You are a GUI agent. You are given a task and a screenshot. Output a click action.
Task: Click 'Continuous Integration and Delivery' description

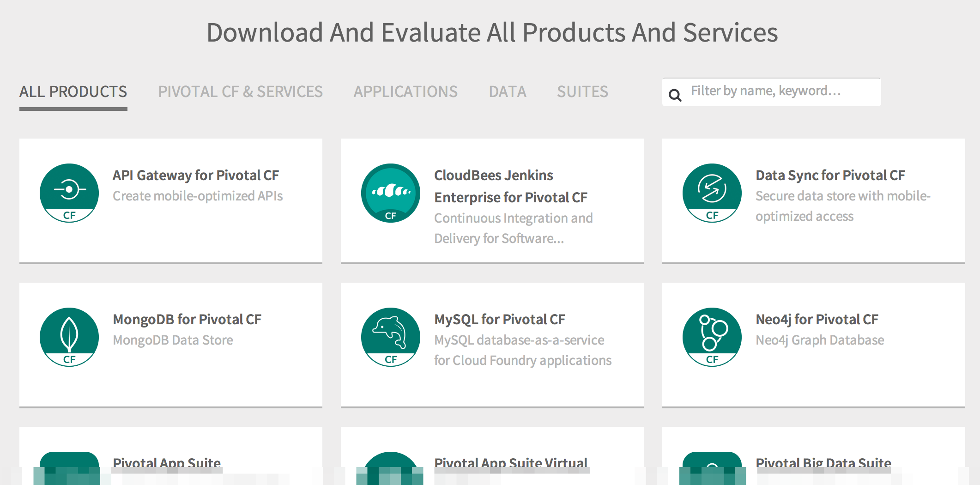(514, 228)
